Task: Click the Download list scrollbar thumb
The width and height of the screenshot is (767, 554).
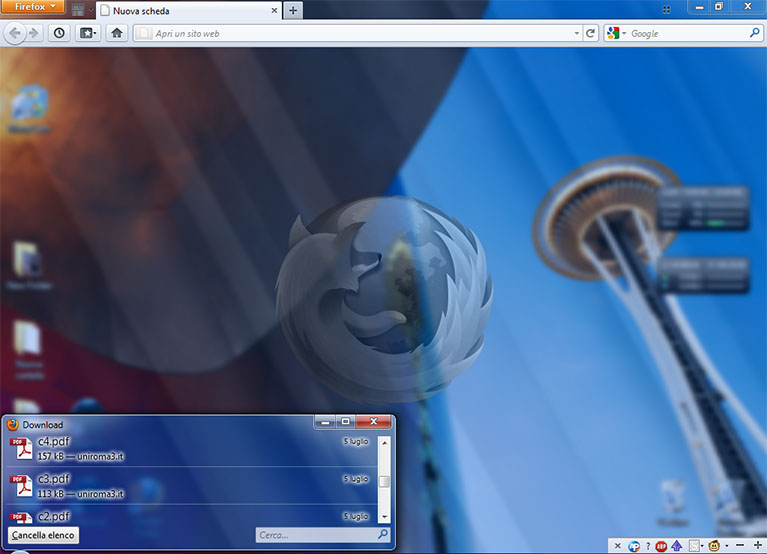Action: [x=385, y=482]
